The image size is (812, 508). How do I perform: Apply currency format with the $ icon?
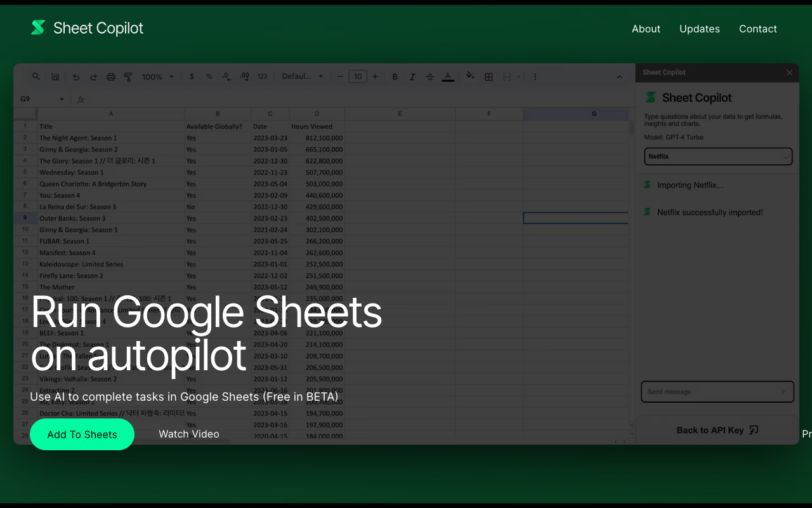(192, 76)
